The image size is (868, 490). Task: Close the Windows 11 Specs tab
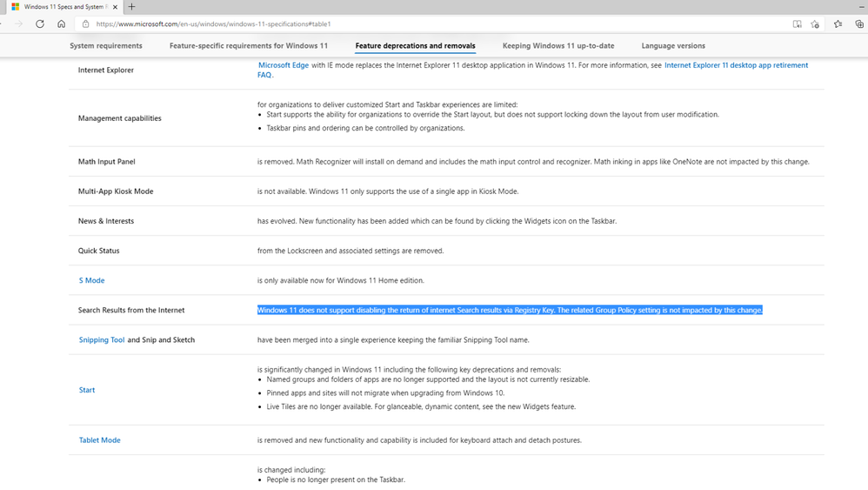coord(115,7)
